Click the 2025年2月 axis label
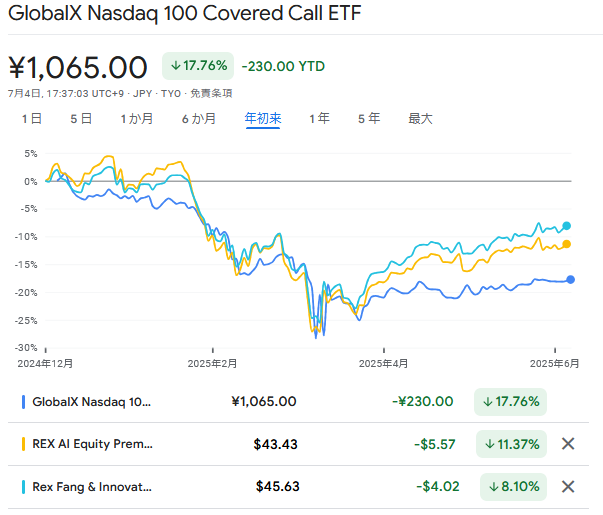 [x=212, y=363]
